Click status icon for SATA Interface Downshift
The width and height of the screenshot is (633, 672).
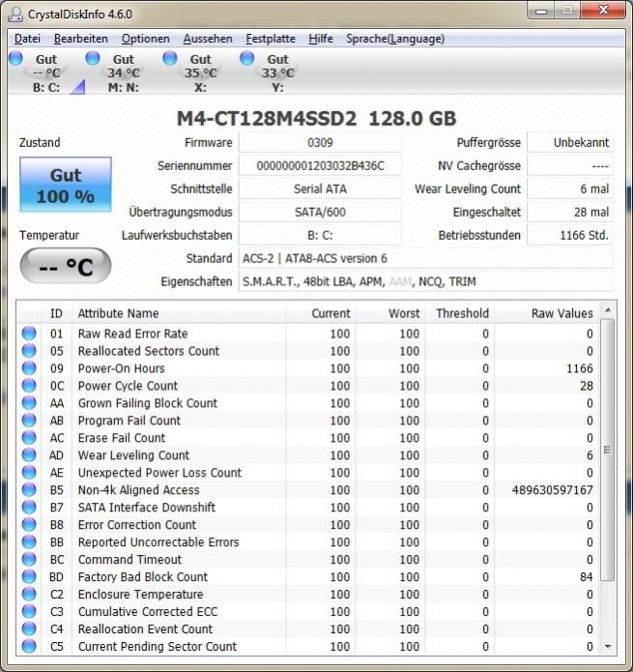click(x=29, y=507)
